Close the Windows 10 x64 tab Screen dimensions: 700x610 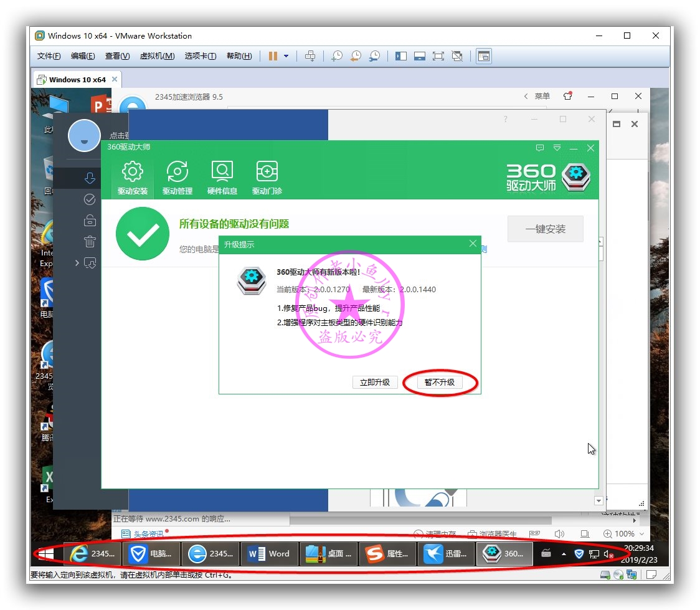(115, 79)
